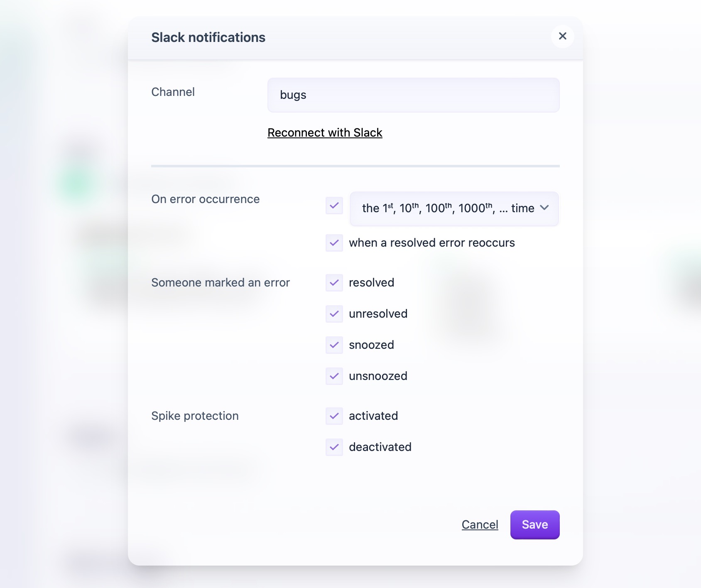Screen dimensions: 701x588
Task: Click the checkmark icon beside "when a resolved error reoccurs"
Action: (x=334, y=243)
